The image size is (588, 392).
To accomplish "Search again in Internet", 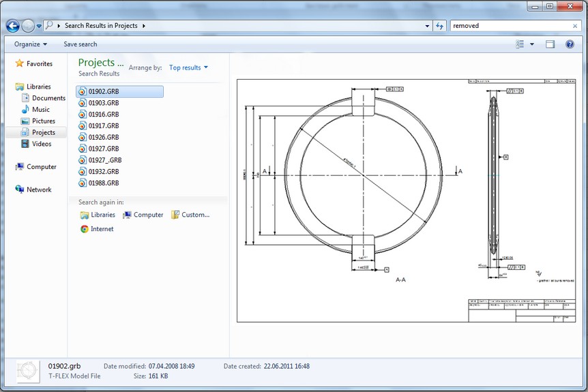I will click(x=102, y=229).
